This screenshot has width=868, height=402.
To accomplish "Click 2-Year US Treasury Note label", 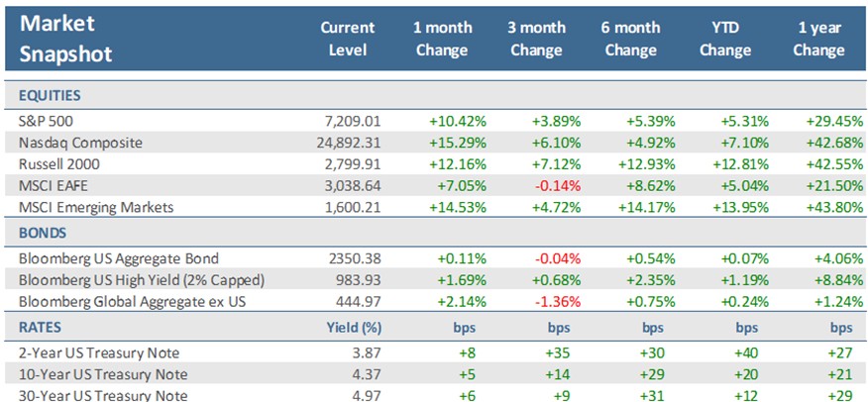I will [x=99, y=352].
